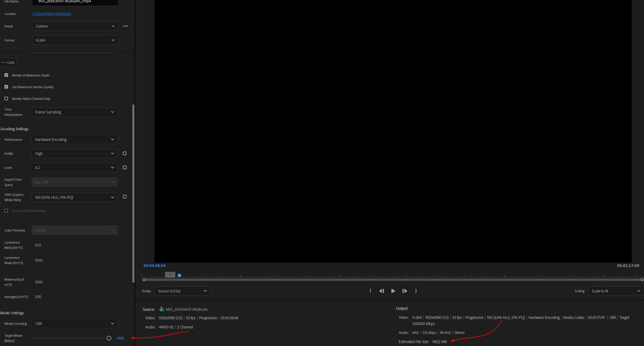Image resolution: width=644 pixels, height=346 pixels.
Task: Set Out point with right brace icon
Action: point(416,291)
